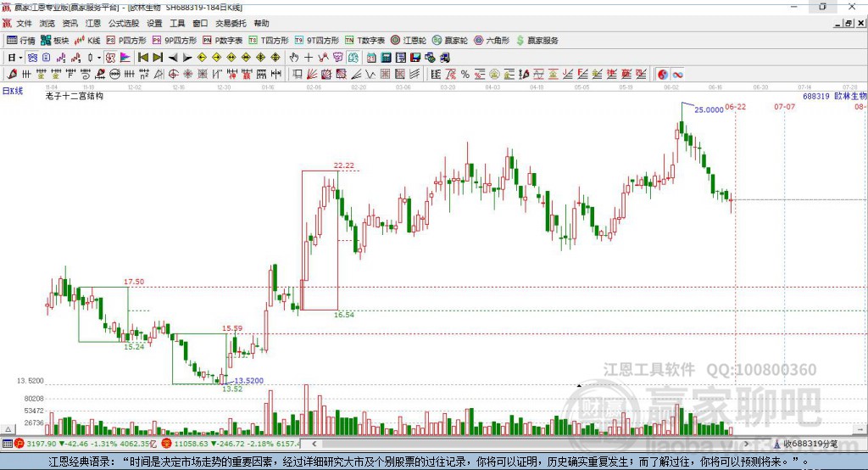
Task: Click the horizontal scrollbar right arrow
Action: tap(746, 444)
